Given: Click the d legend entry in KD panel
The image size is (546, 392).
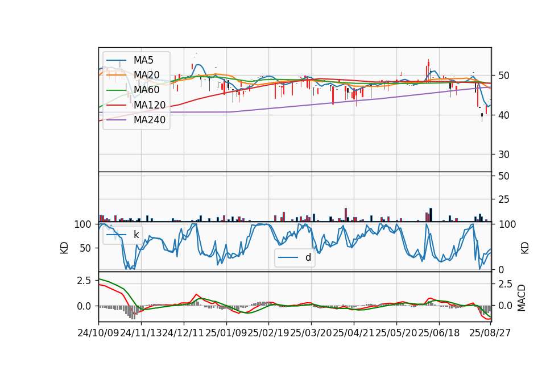Looking at the screenshot, I should (295, 257).
